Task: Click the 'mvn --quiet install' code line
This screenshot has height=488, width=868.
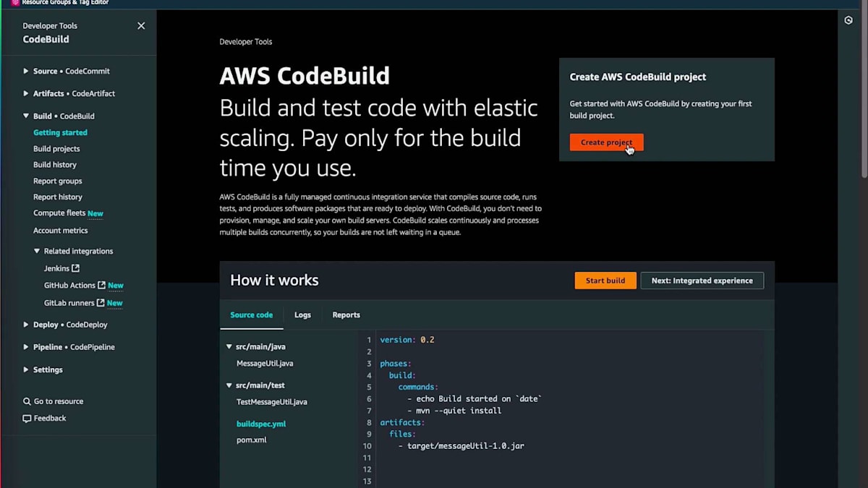Action: (454, 411)
